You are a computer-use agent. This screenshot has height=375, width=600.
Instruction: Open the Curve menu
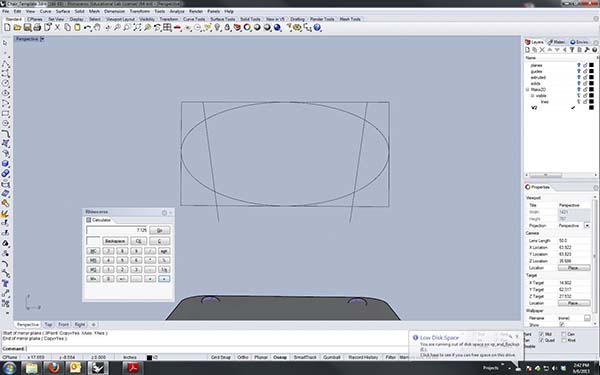point(46,11)
